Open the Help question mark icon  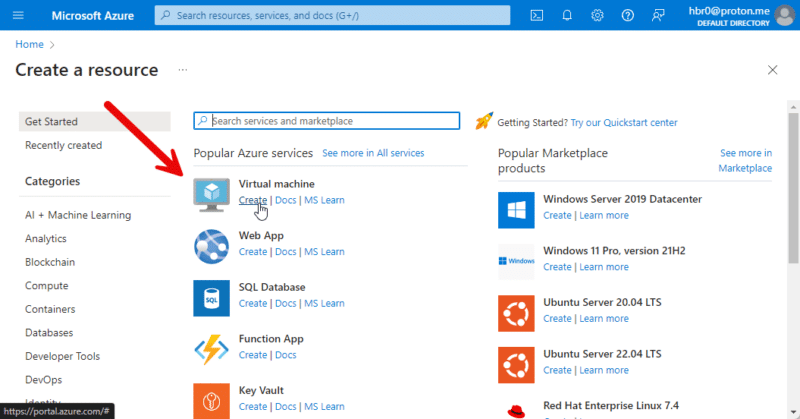coord(627,15)
